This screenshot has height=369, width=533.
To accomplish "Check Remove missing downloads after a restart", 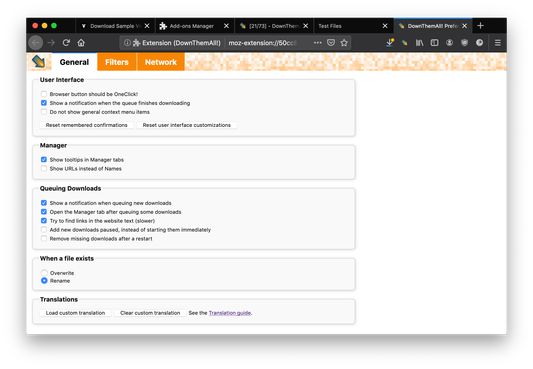I will tap(44, 239).
